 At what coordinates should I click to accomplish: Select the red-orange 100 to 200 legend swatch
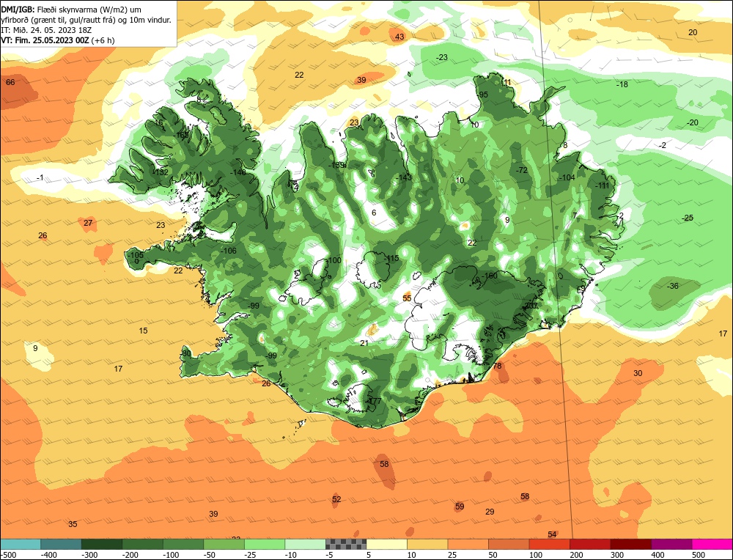[x=549, y=544]
